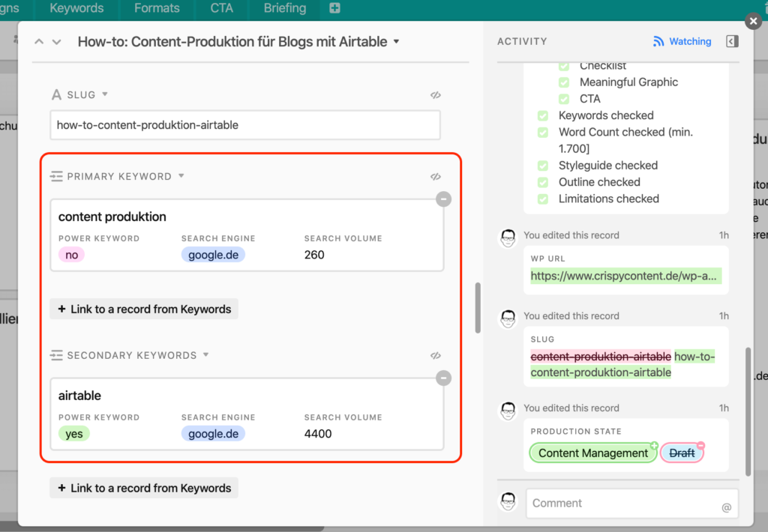This screenshot has height=532, width=768.
Task: Click the activity panel scrollbar
Action: pyautogui.click(x=748, y=411)
